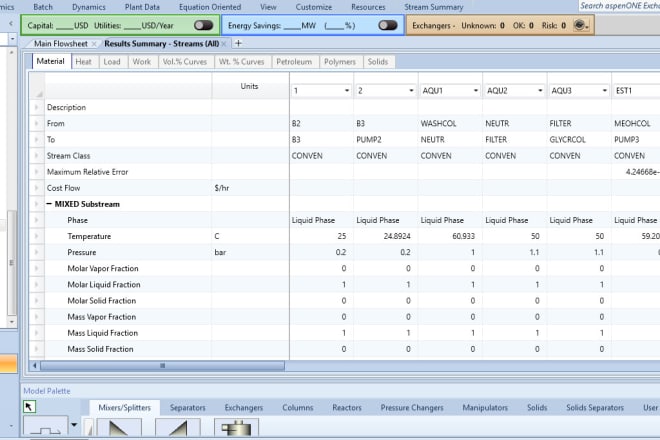Image resolution: width=660 pixels, height=440 pixels.
Task: Open the stream 2 column selector dropdown
Action: click(411, 91)
